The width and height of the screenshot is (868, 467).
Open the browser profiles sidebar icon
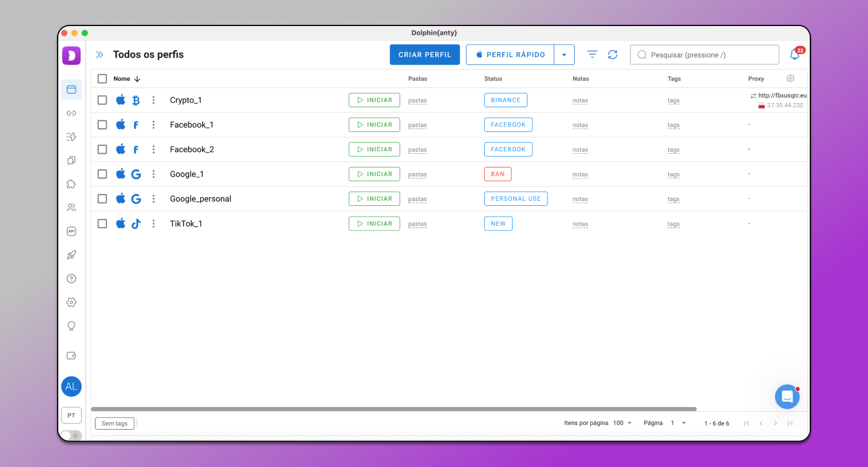pos(71,89)
